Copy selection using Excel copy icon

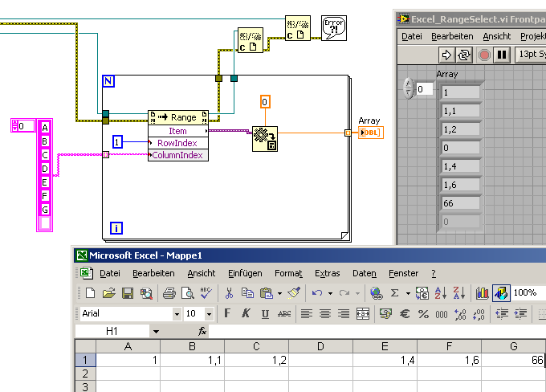[247, 293]
